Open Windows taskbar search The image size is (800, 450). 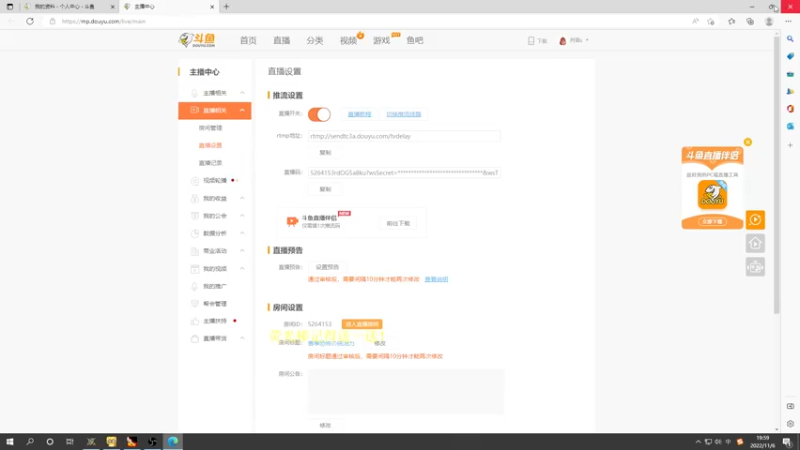point(30,442)
